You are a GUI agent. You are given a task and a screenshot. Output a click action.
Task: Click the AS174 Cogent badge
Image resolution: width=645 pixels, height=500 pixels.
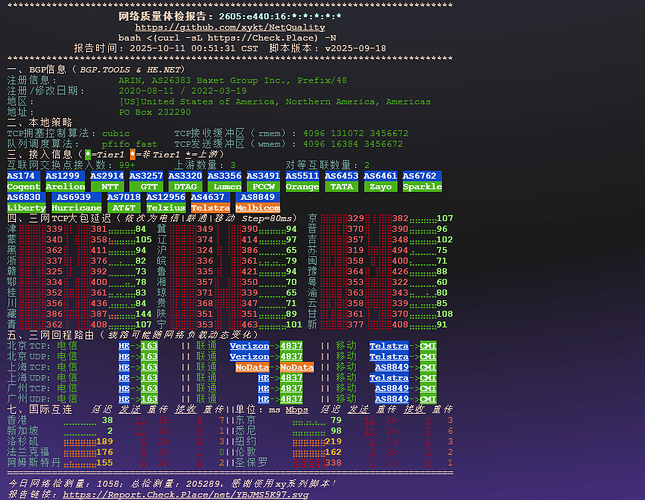tap(24, 181)
